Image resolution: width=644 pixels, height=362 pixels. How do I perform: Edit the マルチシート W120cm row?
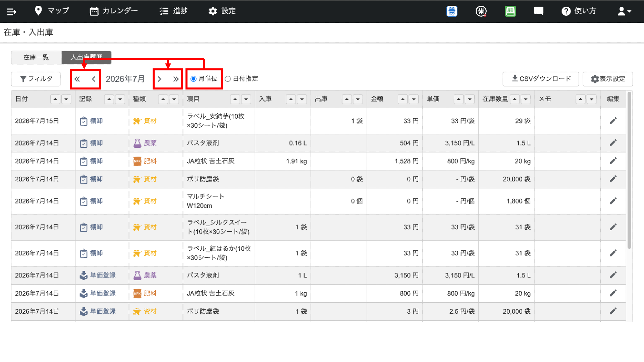pyautogui.click(x=613, y=201)
